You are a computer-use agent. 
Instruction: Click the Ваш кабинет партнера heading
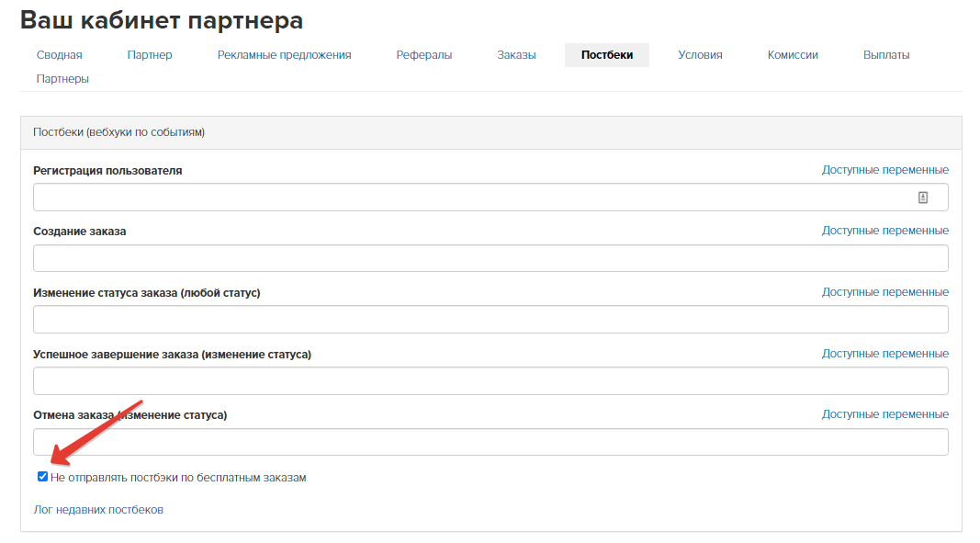coord(162,20)
